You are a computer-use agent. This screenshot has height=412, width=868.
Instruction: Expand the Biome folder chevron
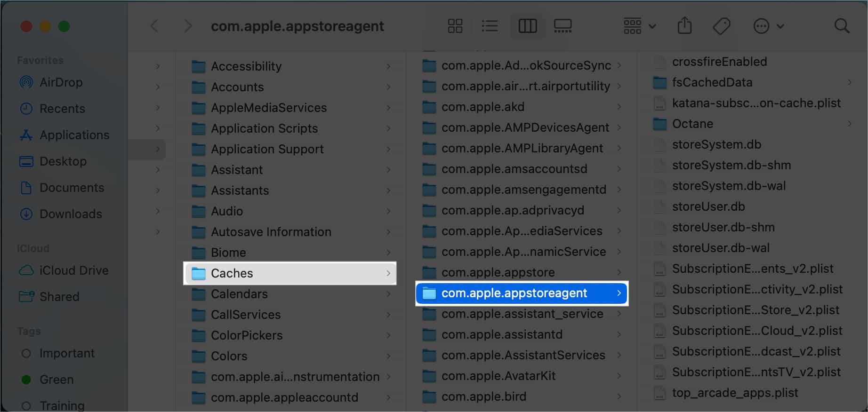click(x=388, y=253)
